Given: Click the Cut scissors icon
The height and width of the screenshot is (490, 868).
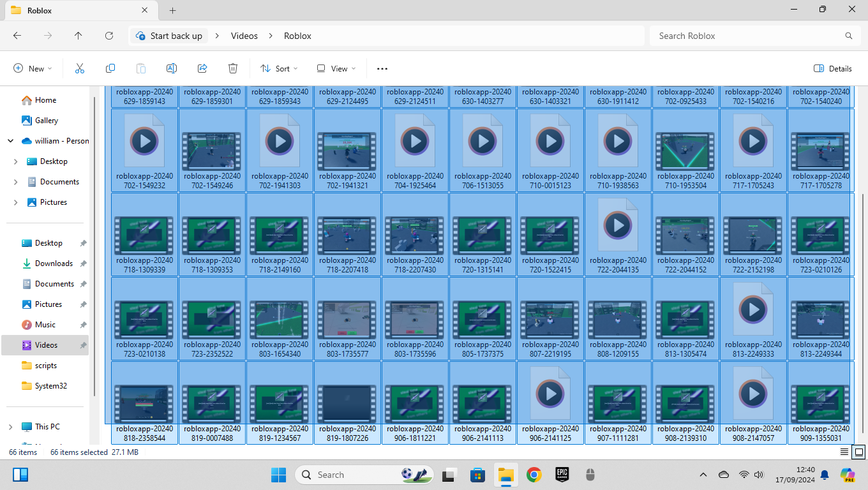Looking at the screenshot, I should [80, 68].
